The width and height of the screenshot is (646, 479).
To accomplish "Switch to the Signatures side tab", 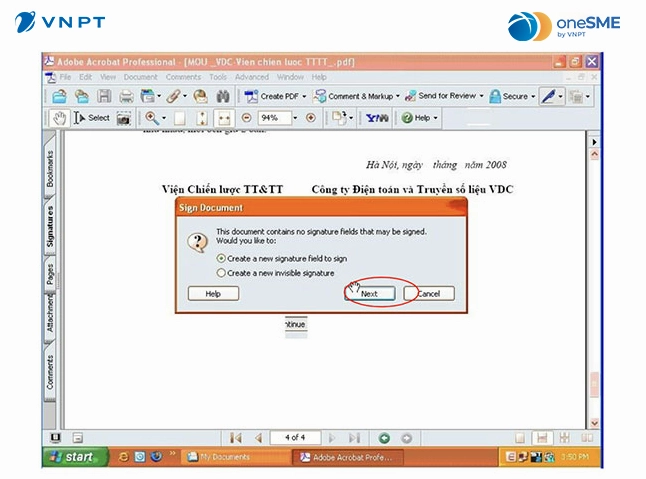I will [50, 227].
